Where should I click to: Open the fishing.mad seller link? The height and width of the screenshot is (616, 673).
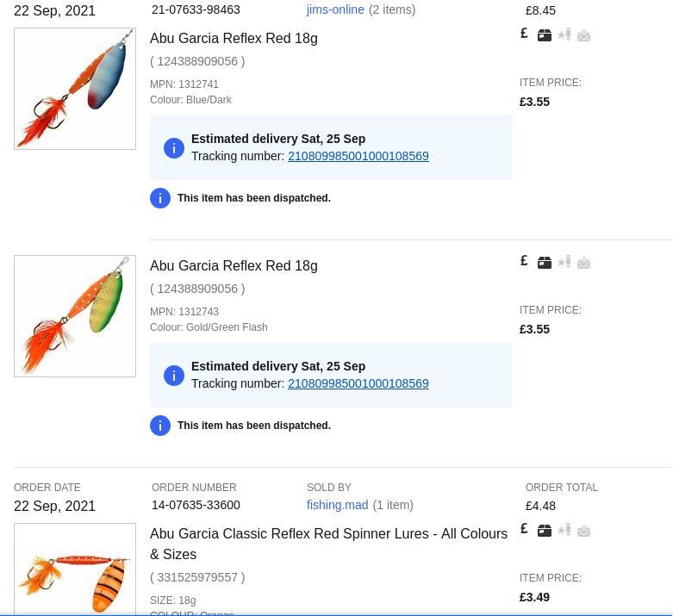tap(337, 505)
